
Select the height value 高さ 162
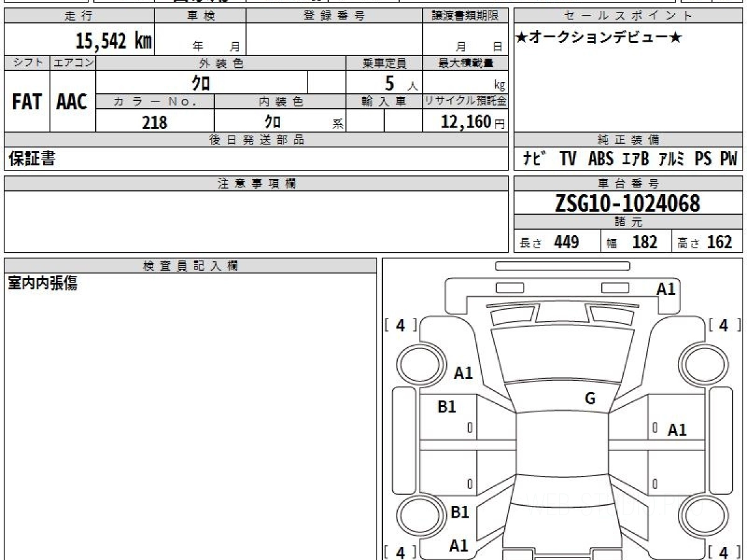tap(706, 242)
